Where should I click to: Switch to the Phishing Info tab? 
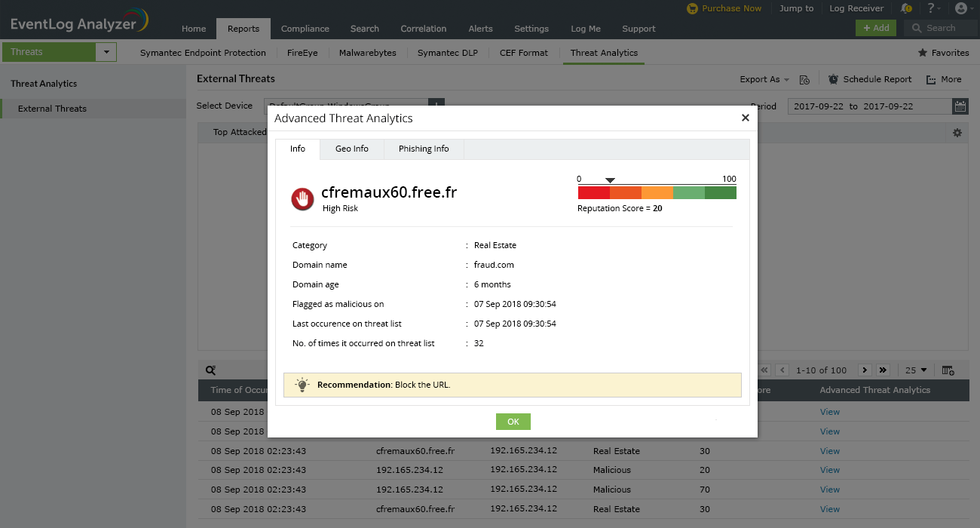coord(423,149)
